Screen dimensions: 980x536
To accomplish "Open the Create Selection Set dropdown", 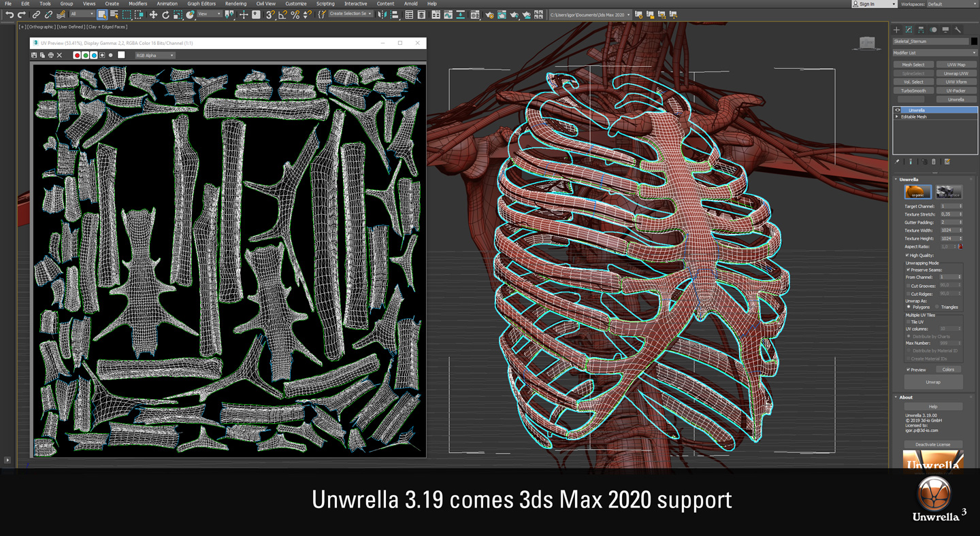I will [x=350, y=14].
